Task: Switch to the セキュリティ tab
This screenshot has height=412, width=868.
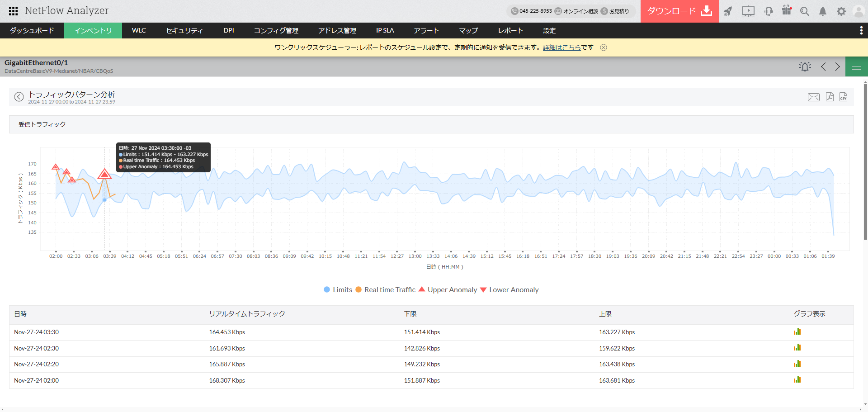Action: point(184,30)
